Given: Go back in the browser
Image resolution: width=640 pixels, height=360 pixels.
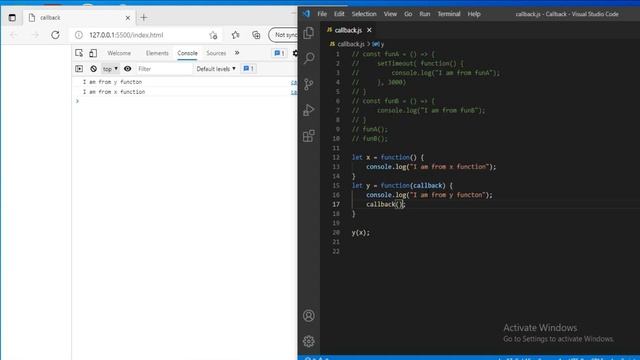Looking at the screenshot, I should (13, 35).
